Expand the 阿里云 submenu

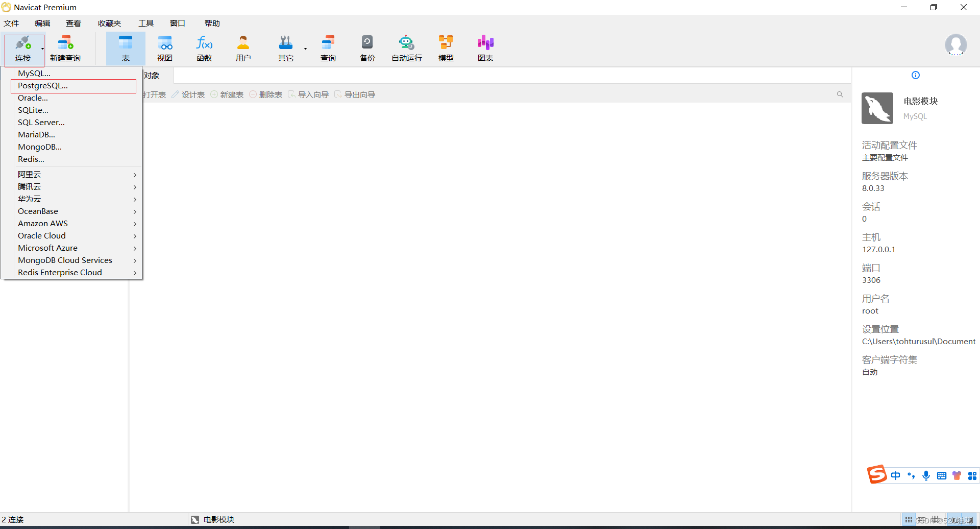click(71, 175)
